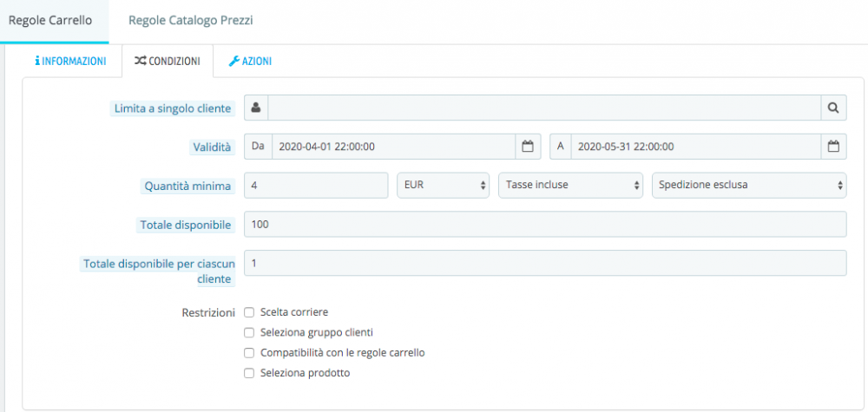Tick Compatibilità con le regole carrello
The height and width of the screenshot is (412, 868).
point(249,353)
